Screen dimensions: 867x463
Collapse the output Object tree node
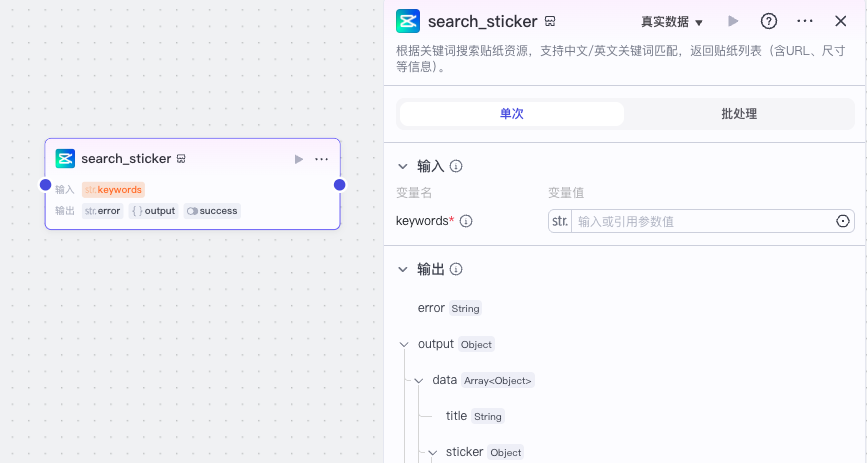pyautogui.click(x=404, y=345)
